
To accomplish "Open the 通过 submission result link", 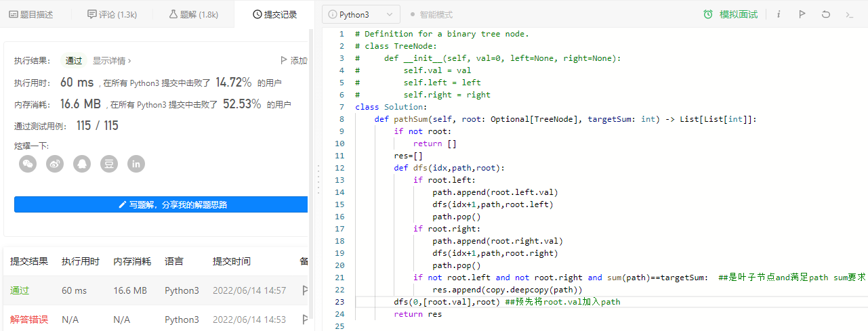I will tap(20, 290).
